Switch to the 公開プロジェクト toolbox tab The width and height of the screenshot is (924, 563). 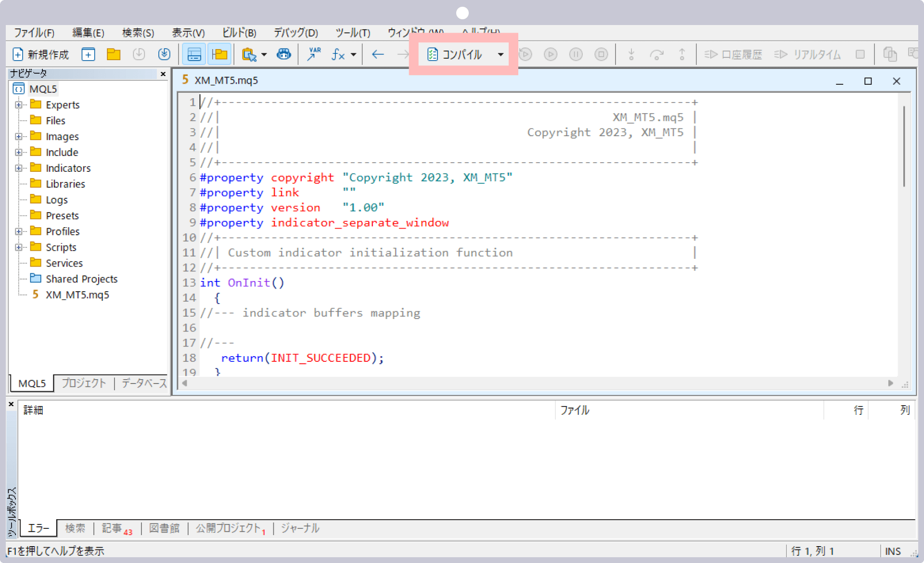(x=230, y=528)
